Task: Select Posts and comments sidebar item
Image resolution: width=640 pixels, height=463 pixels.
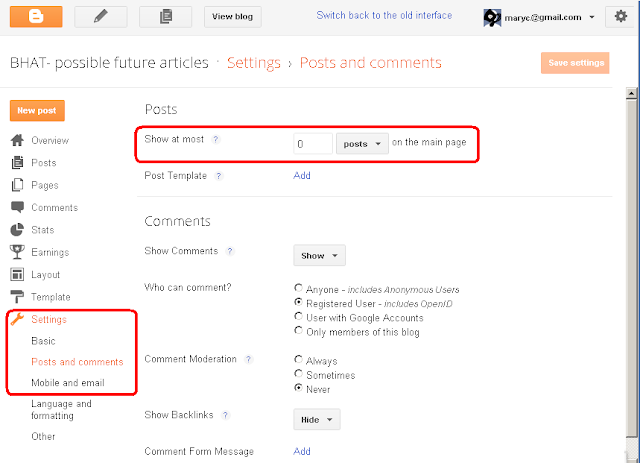Action: coord(77,362)
